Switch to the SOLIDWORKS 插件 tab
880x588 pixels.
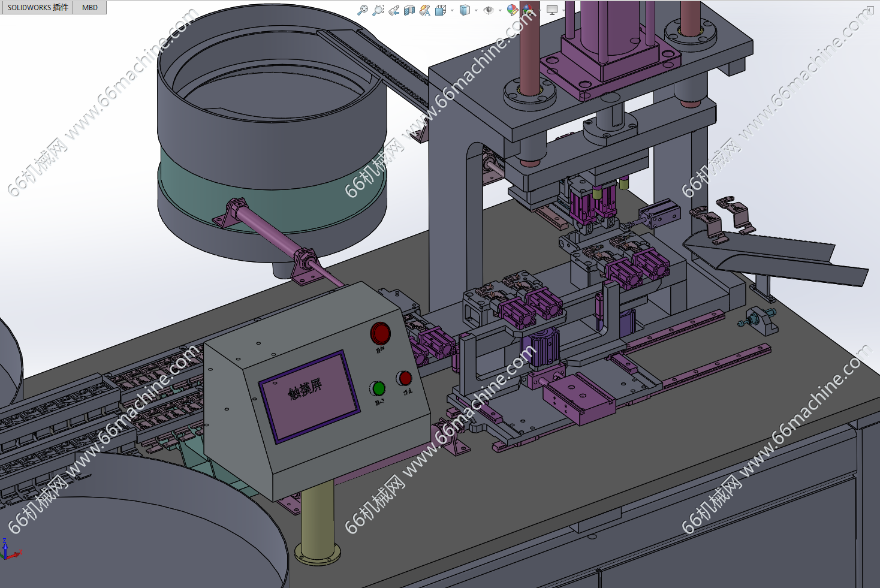[37, 7]
